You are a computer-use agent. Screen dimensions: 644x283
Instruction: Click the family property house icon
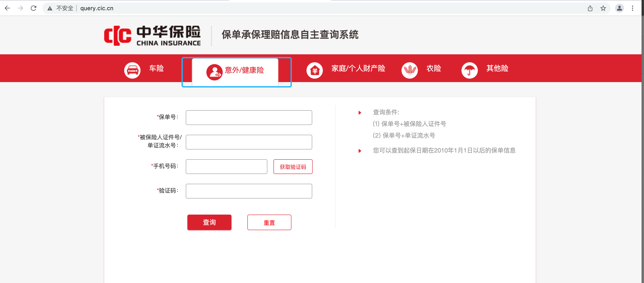314,70
